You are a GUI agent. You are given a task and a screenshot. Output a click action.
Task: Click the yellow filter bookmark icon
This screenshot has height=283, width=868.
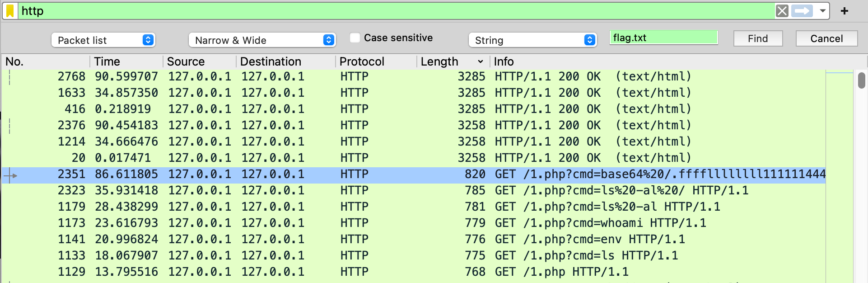10,11
